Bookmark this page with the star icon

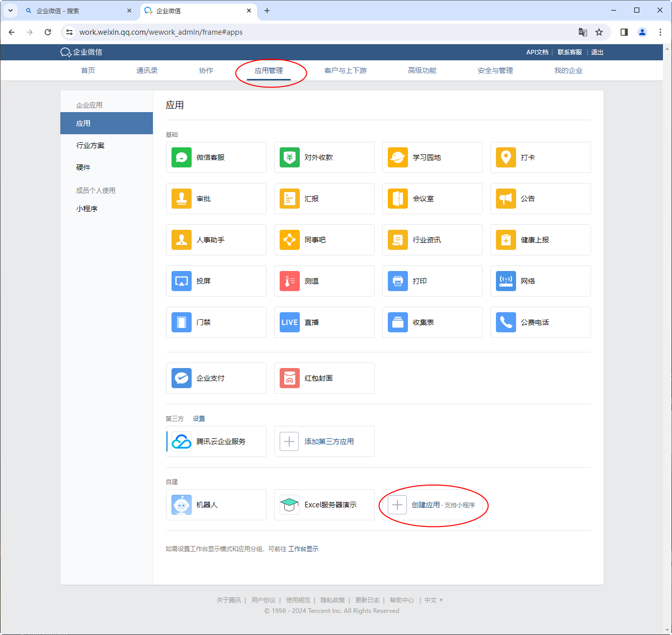[599, 32]
